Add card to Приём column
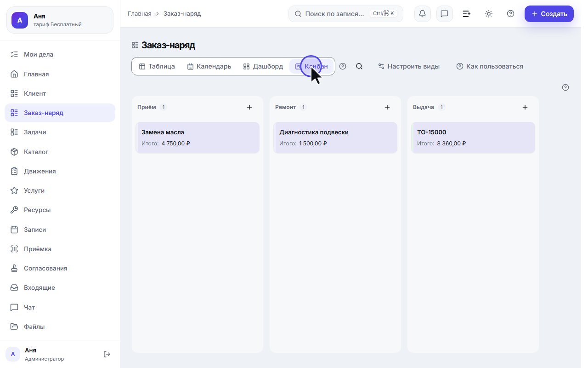 (x=249, y=107)
